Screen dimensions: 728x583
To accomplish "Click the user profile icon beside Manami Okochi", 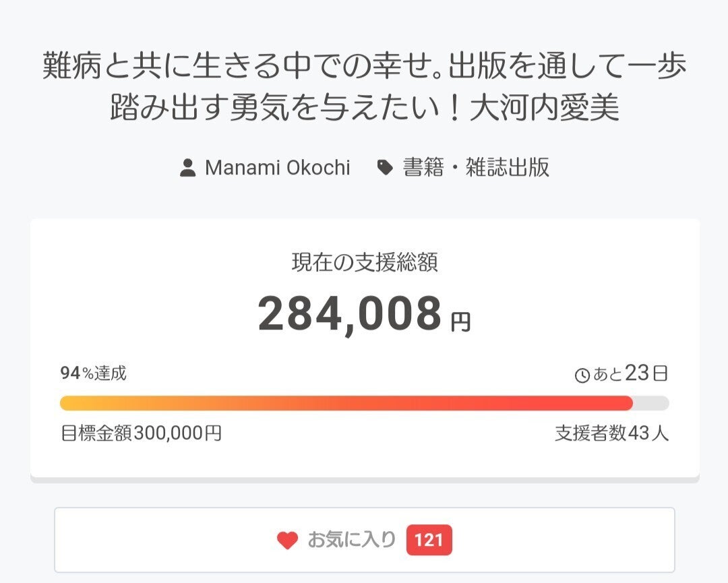I will click(187, 168).
